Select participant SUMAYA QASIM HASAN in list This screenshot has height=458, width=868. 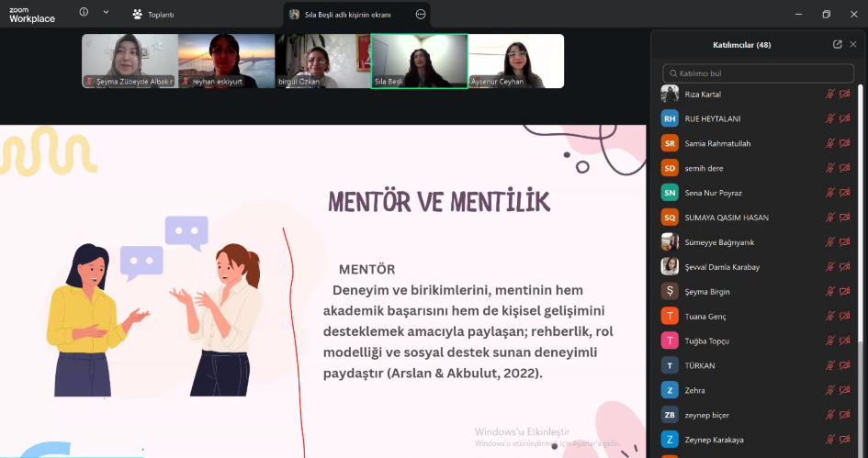(756, 218)
